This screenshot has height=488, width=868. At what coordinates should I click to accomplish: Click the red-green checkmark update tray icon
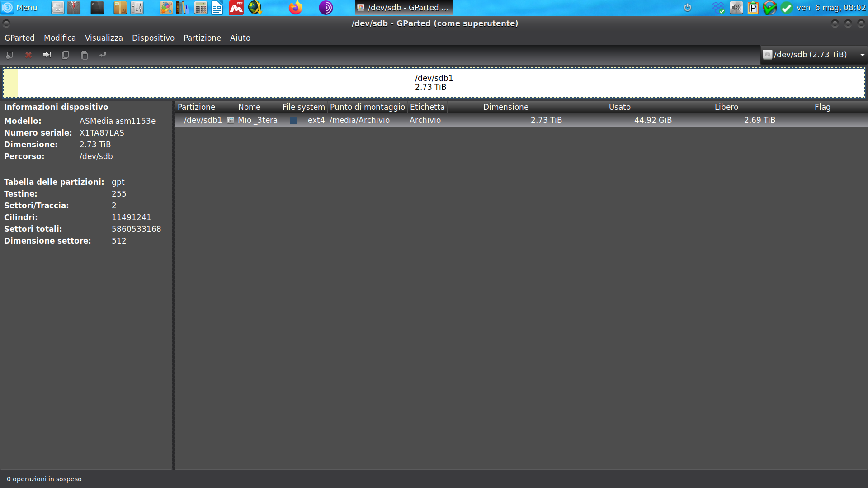769,8
